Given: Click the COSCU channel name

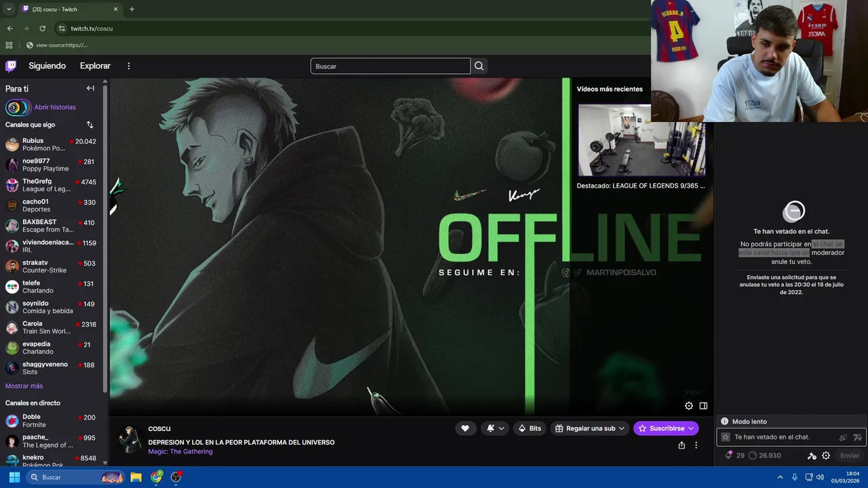Looking at the screenshot, I should coord(159,429).
